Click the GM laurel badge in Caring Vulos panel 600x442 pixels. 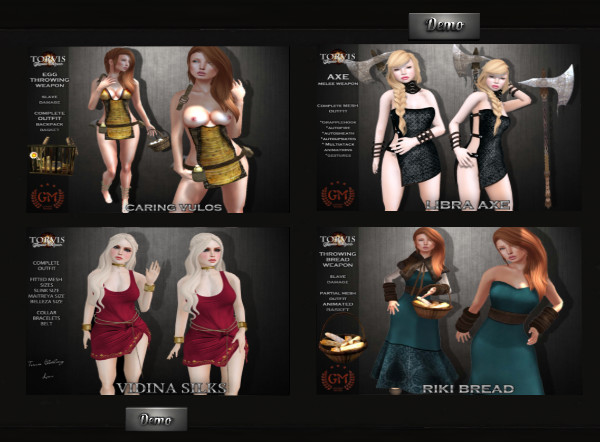click(47, 196)
